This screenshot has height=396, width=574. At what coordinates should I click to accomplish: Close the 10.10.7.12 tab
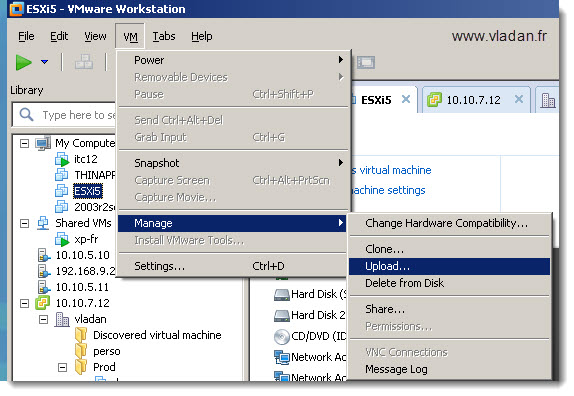click(519, 99)
